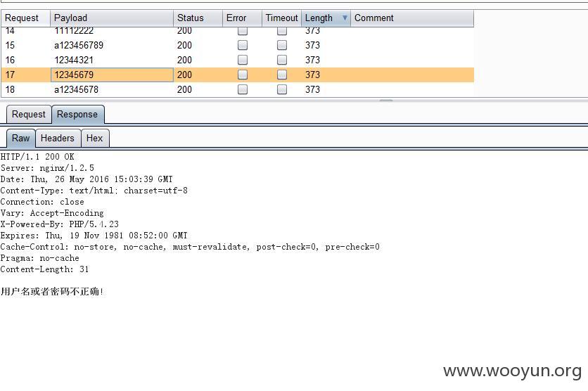Toggle Error checkbox for request 16
The width and height of the screenshot is (588, 391).
tap(243, 60)
